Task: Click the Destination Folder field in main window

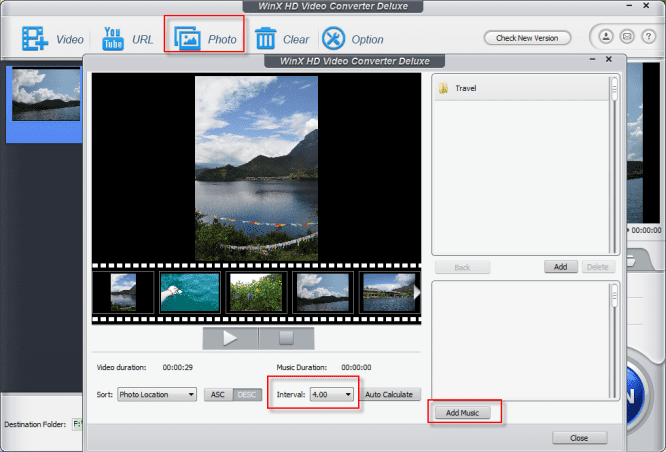Action: [77, 424]
